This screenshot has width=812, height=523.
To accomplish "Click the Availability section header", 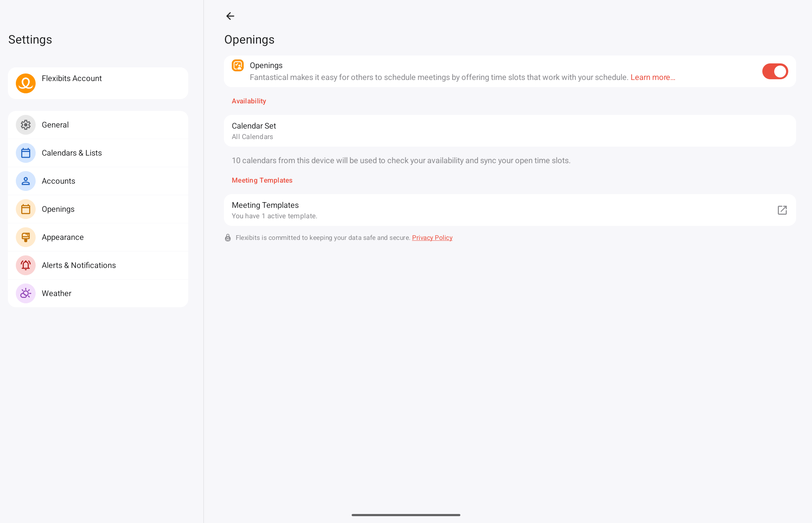I will (249, 101).
